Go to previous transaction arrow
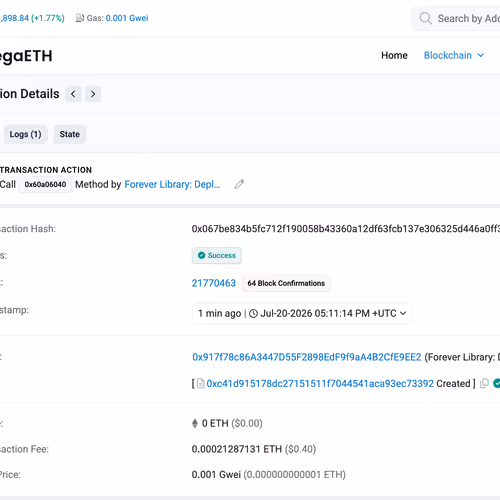The width and height of the screenshot is (500, 500). 73,94
